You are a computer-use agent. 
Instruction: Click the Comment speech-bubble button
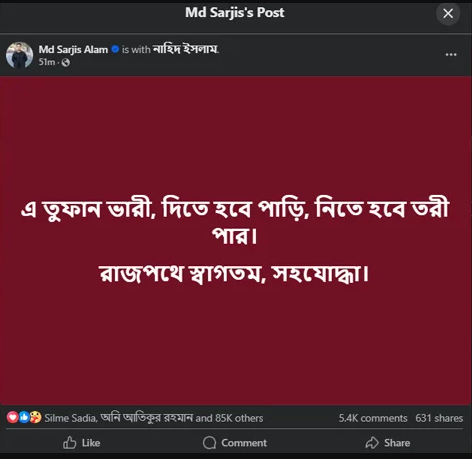click(235, 443)
